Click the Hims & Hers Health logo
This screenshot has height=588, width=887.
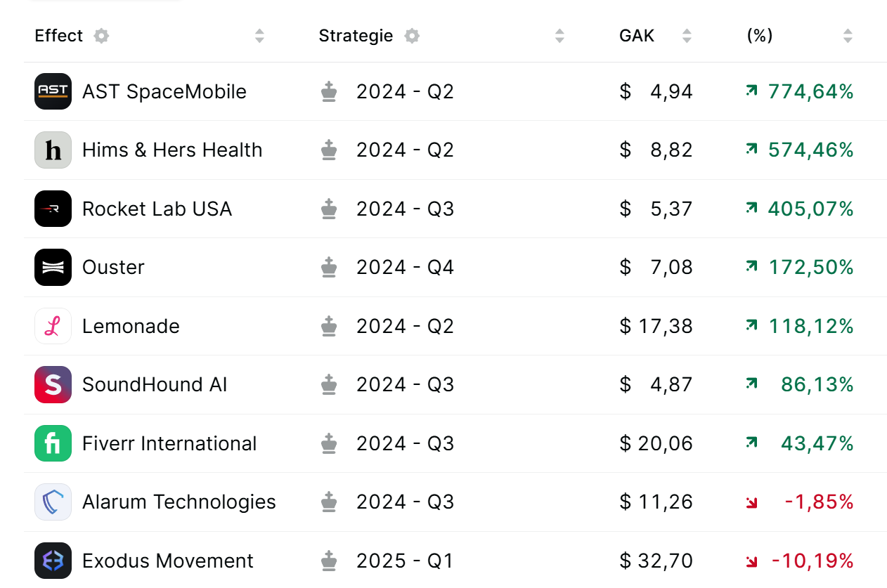[x=53, y=150]
